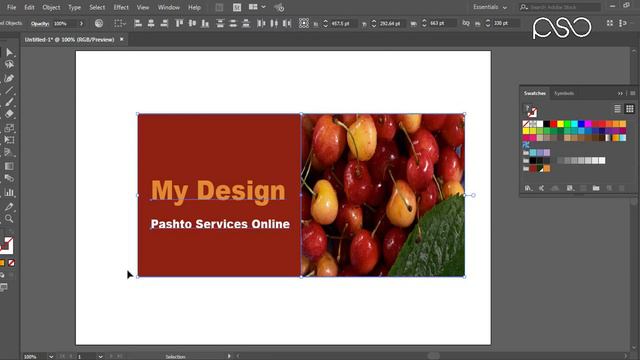The height and width of the screenshot is (360, 640).
Task: Click the Fill and Stroke indicator
Action: (x=7, y=245)
